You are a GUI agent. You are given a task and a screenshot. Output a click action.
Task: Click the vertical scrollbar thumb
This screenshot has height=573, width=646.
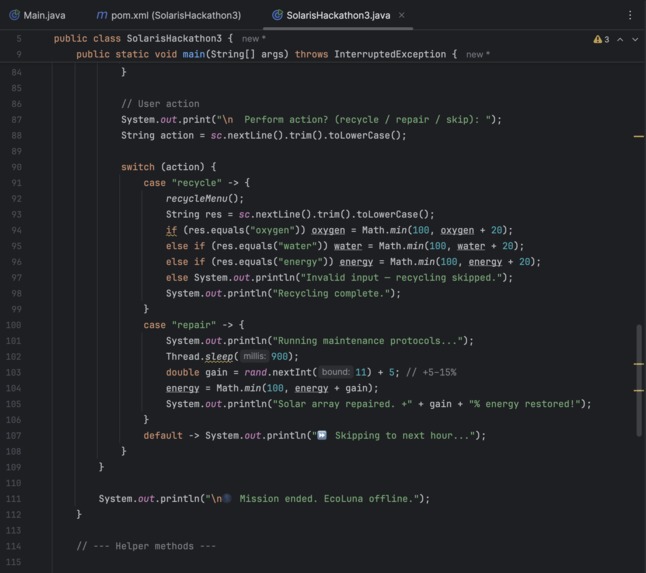639,380
